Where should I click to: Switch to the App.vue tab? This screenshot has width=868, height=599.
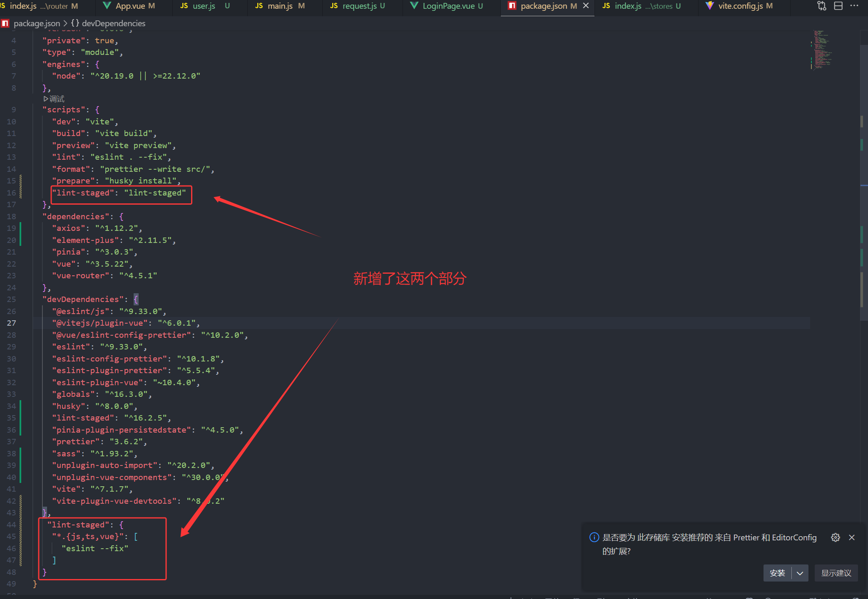[130, 6]
